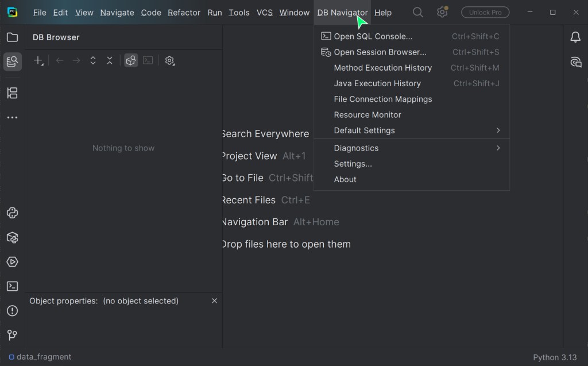Click the Unlock Pro button
Viewport: 588px width, 366px height.
pos(485,12)
